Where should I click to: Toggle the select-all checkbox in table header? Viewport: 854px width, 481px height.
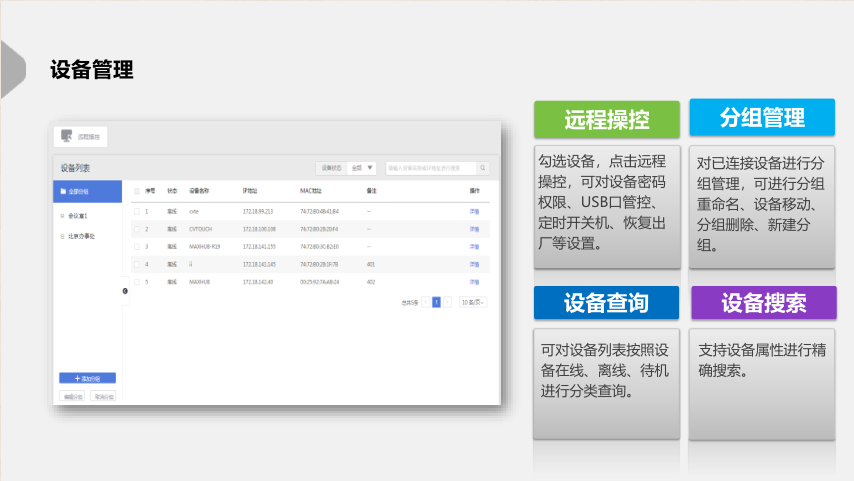pyautogui.click(x=136, y=190)
